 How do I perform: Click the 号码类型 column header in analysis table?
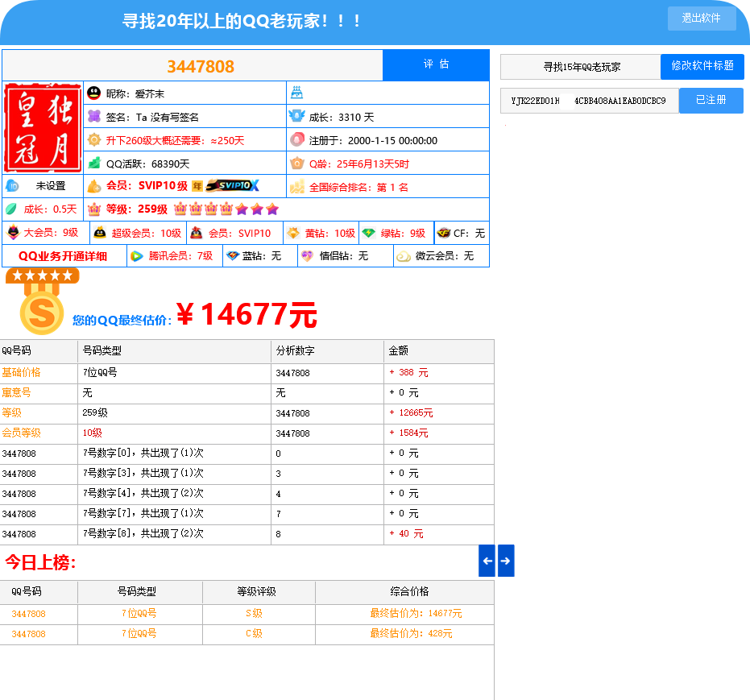click(x=102, y=350)
